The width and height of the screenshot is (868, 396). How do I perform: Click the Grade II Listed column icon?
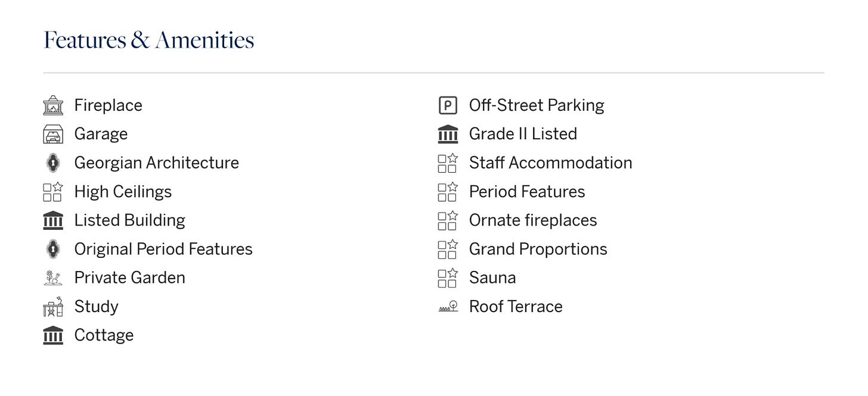(x=448, y=134)
